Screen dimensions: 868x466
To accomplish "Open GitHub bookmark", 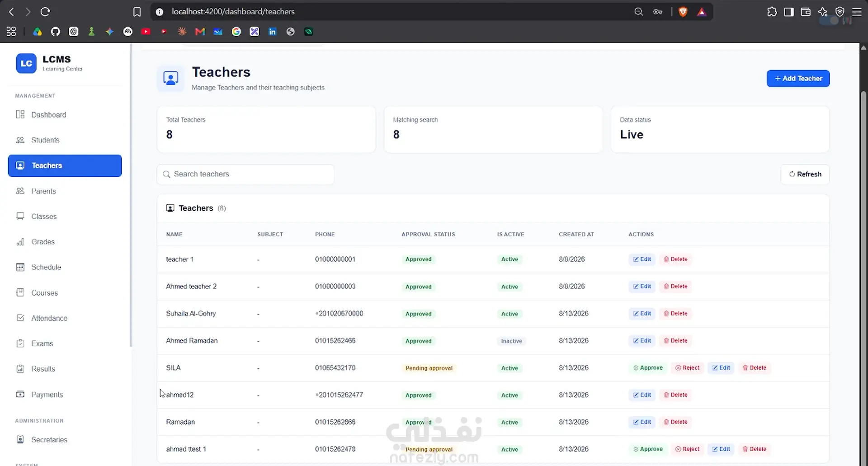I will click(55, 32).
